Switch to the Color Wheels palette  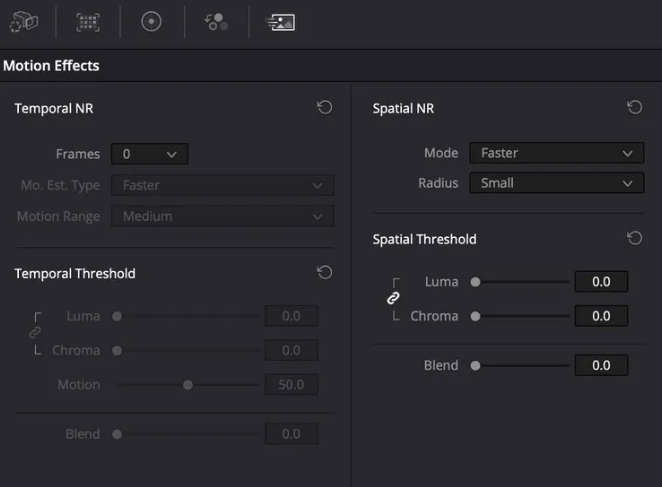coord(151,22)
